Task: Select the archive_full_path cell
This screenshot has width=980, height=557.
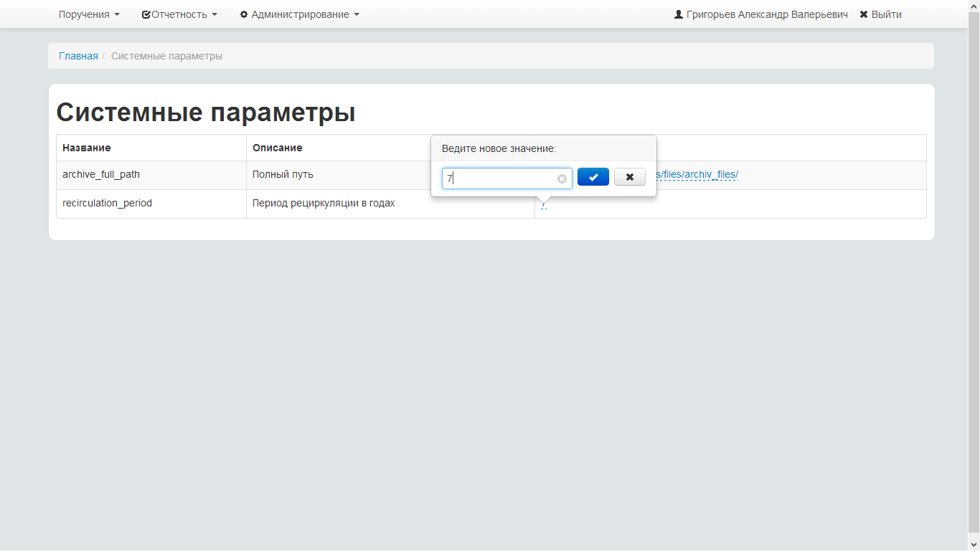Action: (151, 175)
